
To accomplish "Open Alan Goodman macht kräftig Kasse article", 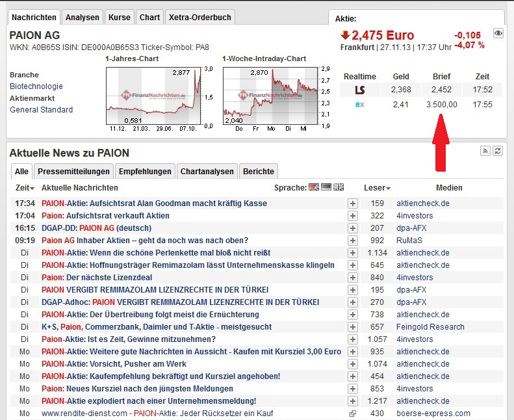I will pos(154,203).
